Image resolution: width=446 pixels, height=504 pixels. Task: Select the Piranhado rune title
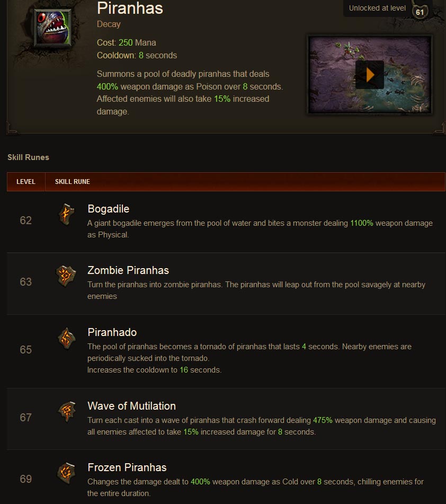[112, 332]
